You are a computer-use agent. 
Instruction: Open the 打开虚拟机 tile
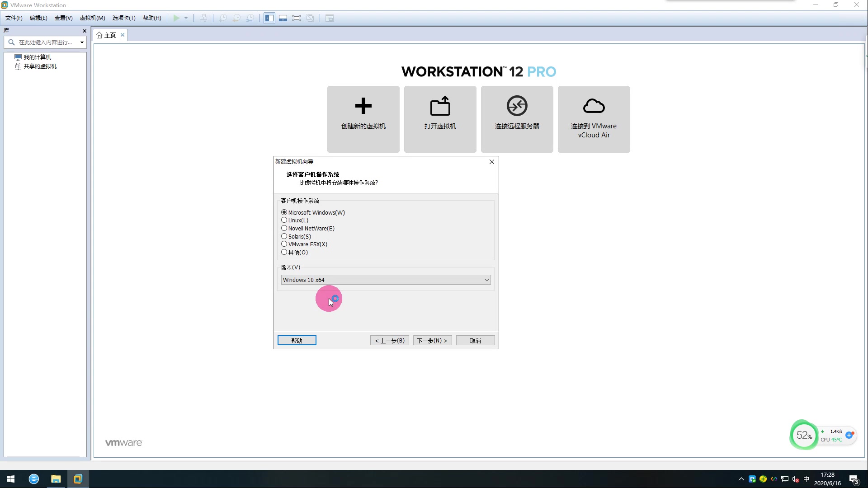(440, 119)
